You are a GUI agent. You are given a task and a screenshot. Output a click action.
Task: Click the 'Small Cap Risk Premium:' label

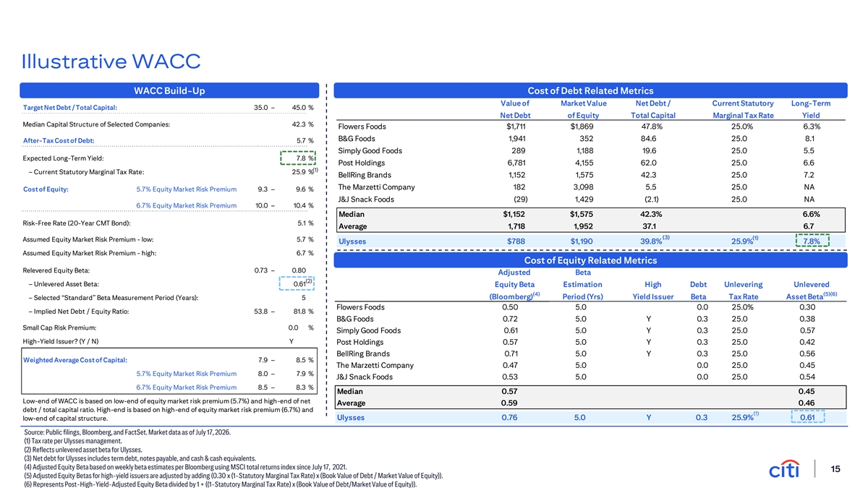[x=60, y=328]
